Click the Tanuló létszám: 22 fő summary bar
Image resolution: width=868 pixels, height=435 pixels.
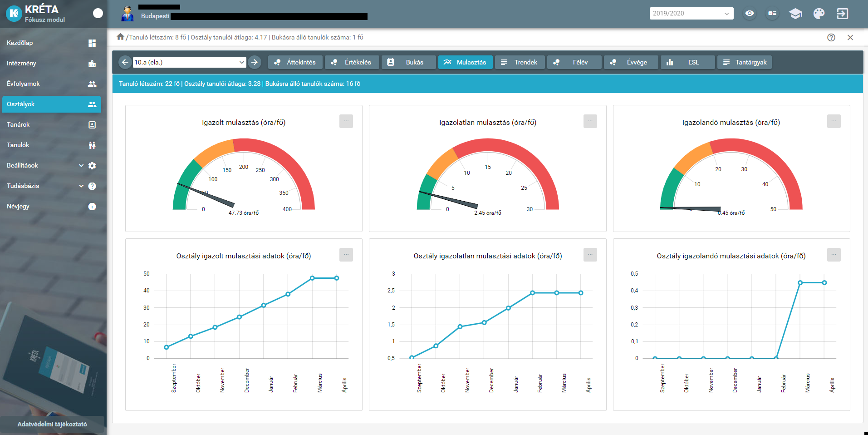click(488, 84)
